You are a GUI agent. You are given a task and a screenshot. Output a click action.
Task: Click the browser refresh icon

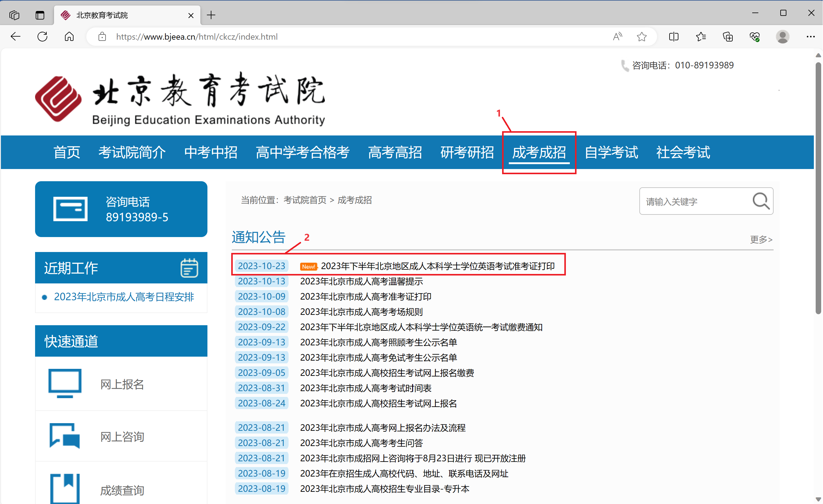pos(42,36)
